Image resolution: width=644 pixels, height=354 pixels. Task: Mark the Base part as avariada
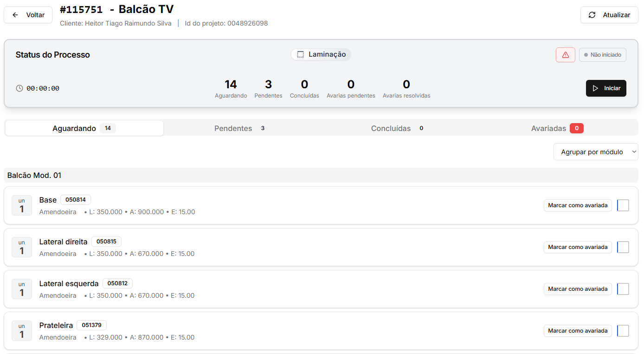pyautogui.click(x=577, y=205)
